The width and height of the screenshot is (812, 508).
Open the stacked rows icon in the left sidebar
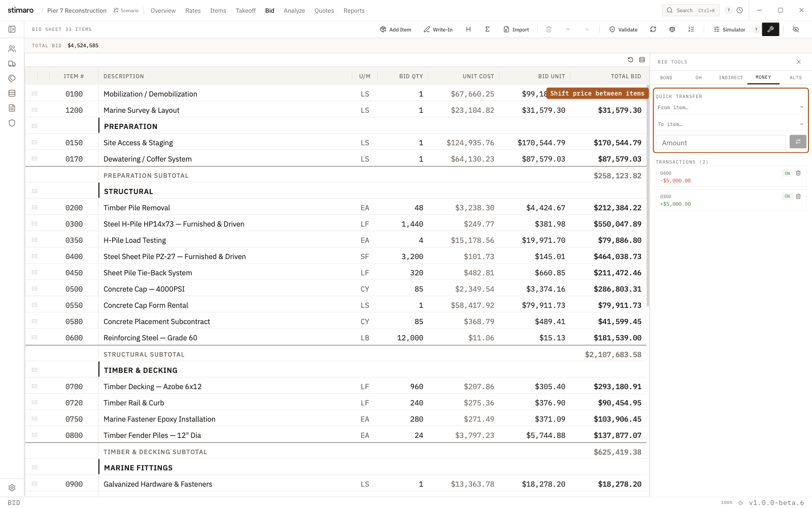(x=12, y=93)
